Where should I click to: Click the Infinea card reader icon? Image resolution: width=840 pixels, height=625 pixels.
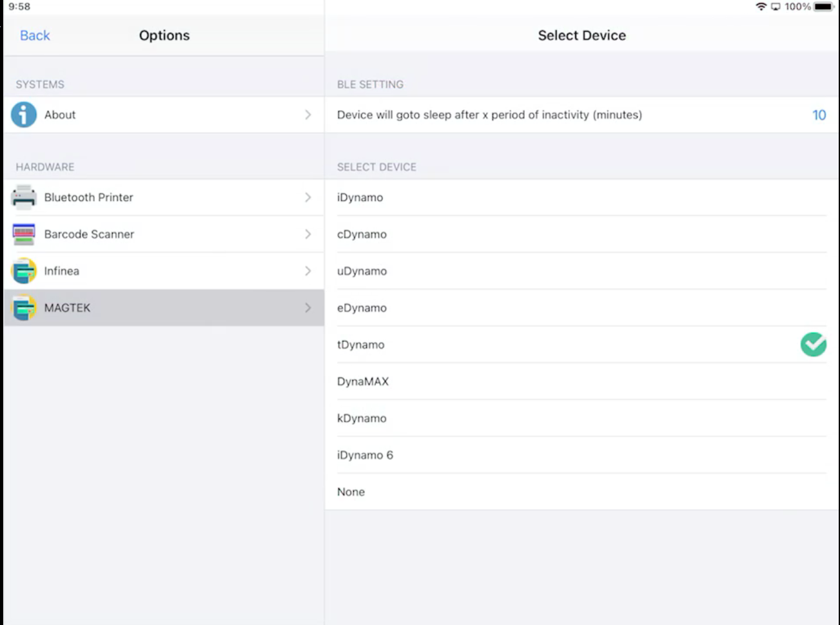pos(24,271)
